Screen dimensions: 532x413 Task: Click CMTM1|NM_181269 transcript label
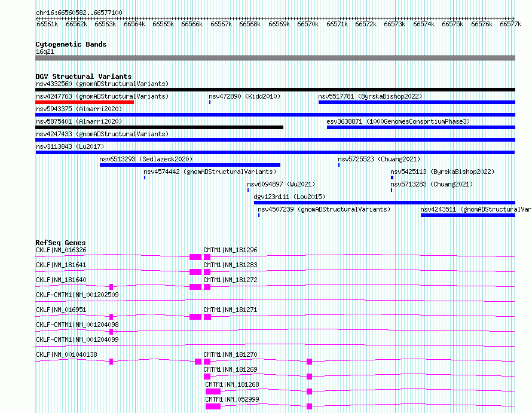[230, 369]
